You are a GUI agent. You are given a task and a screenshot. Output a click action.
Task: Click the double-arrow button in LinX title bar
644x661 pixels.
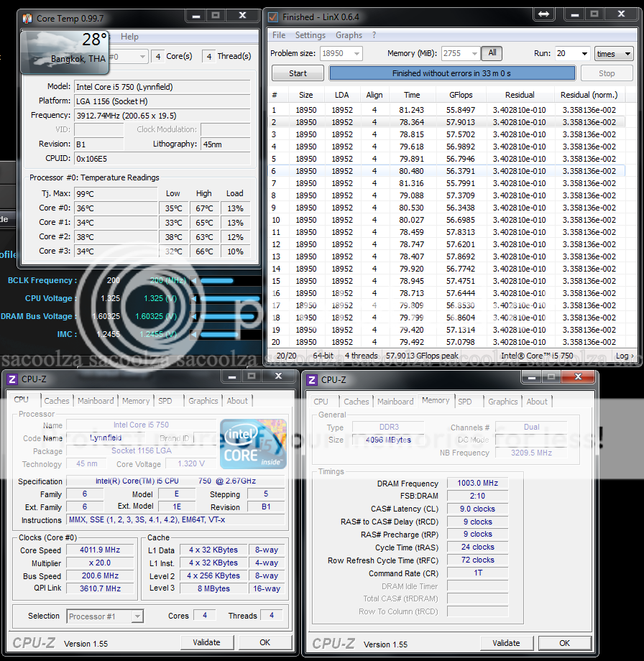(544, 14)
